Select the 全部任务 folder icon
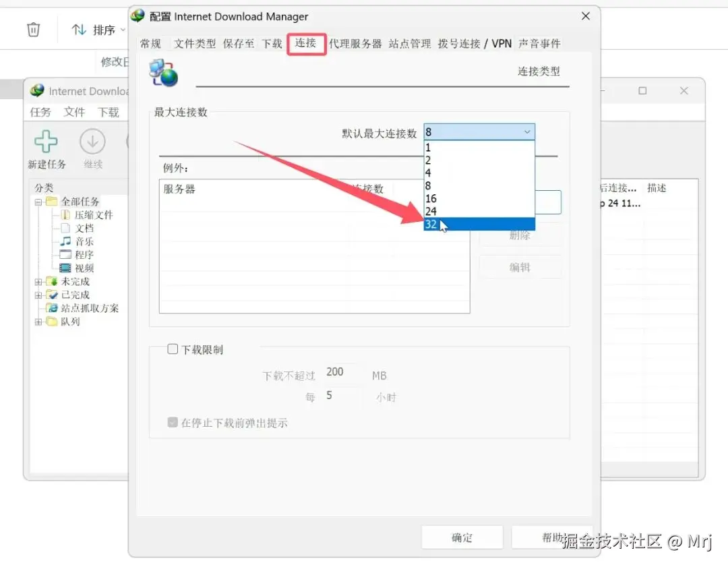 pyautogui.click(x=51, y=202)
